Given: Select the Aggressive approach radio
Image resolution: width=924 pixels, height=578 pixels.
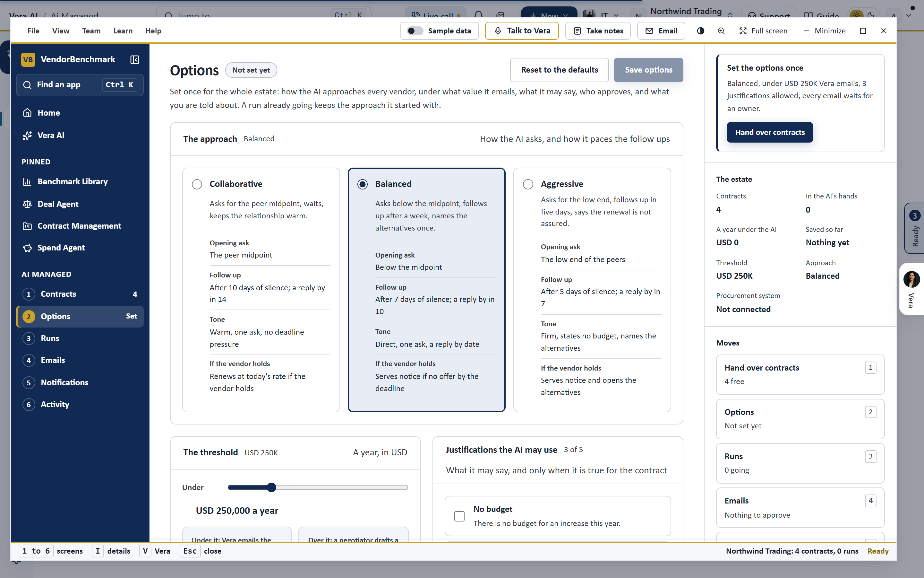Looking at the screenshot, I should pyautogui.click(x=528, y=184).
